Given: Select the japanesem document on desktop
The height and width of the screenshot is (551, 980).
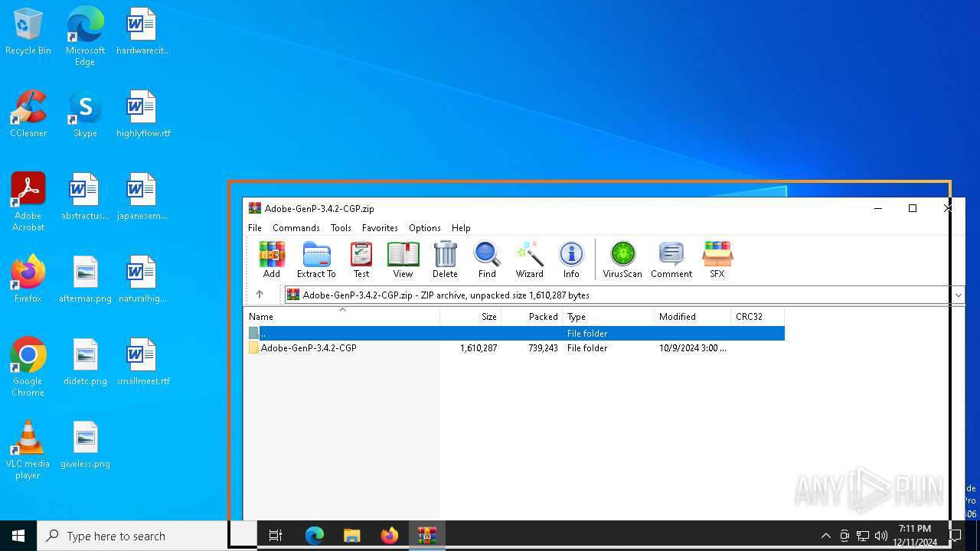Looking at the screenshot, I should coord(143,197).
